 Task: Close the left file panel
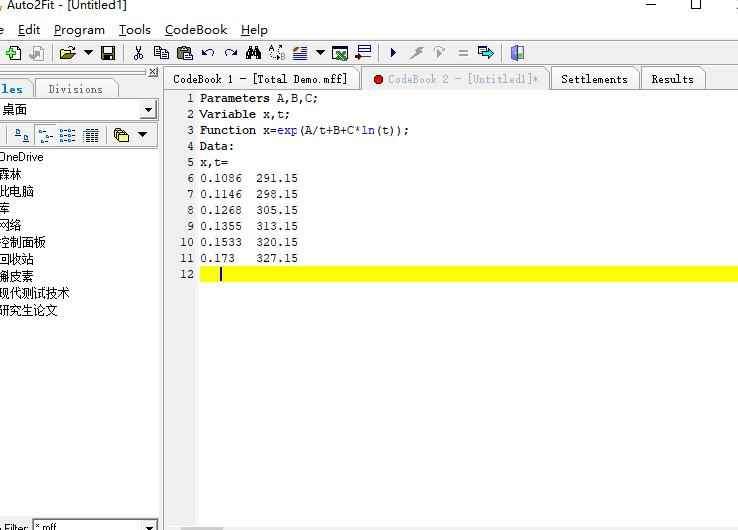point(153,72)
